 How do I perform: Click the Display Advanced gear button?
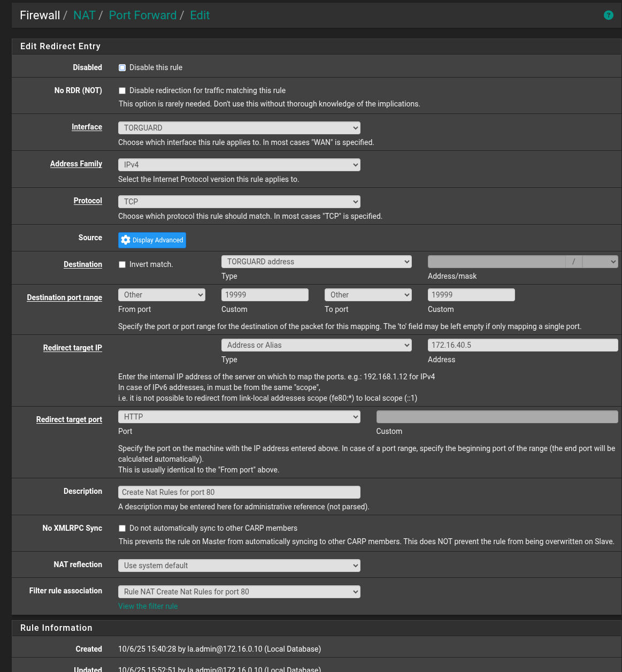point(152,240)
